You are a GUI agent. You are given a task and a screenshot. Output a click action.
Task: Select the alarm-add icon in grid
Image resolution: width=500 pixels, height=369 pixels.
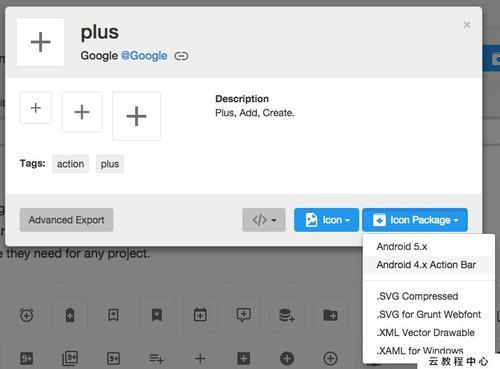[x=27, y=315]
